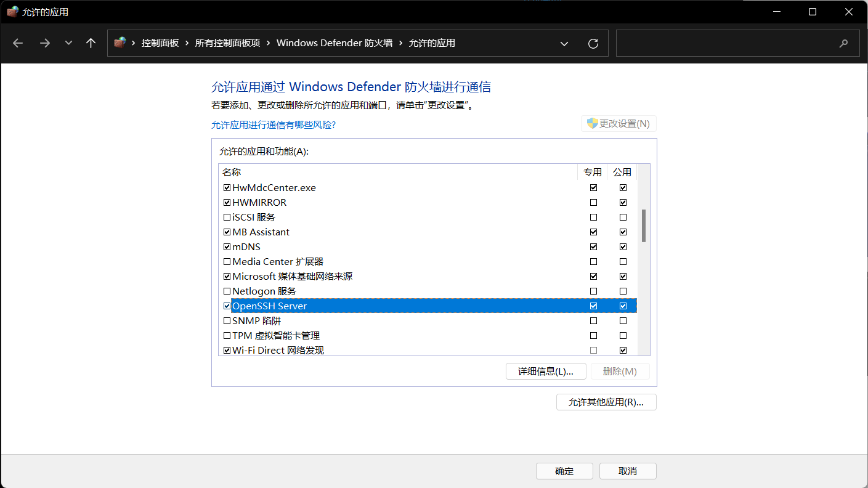Screen dimensions: 868x488
Task: Navigate to 所有控制面板项 breadcrumb
Action: coord(227,43)
